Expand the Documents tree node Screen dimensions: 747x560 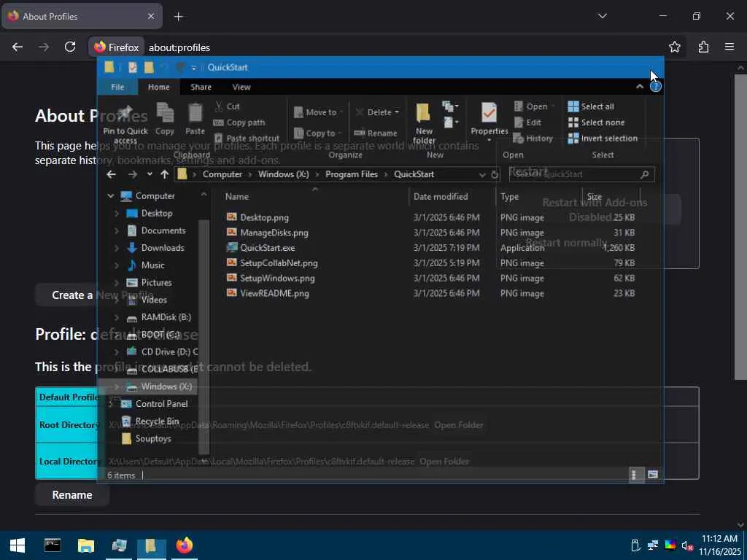117,230
